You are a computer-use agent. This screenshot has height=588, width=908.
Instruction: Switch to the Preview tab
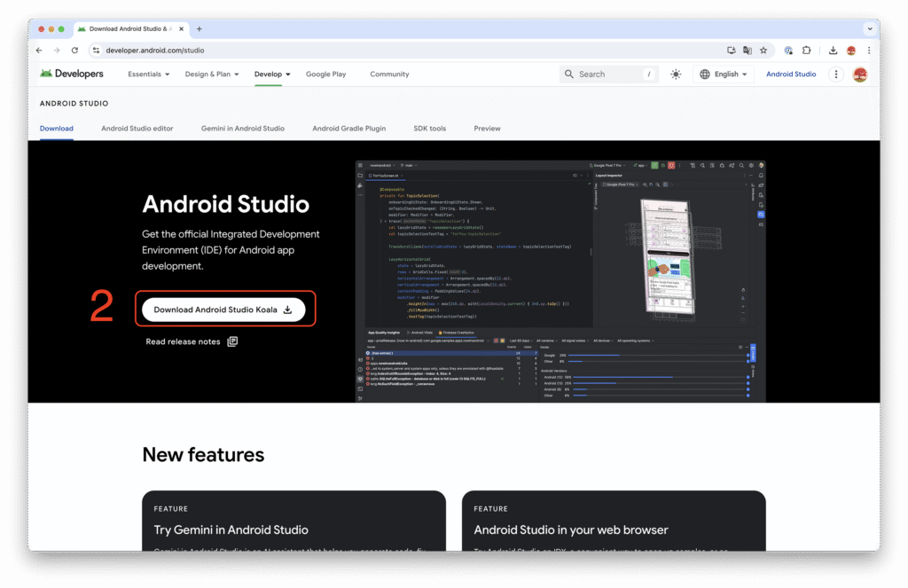point(487,129)
